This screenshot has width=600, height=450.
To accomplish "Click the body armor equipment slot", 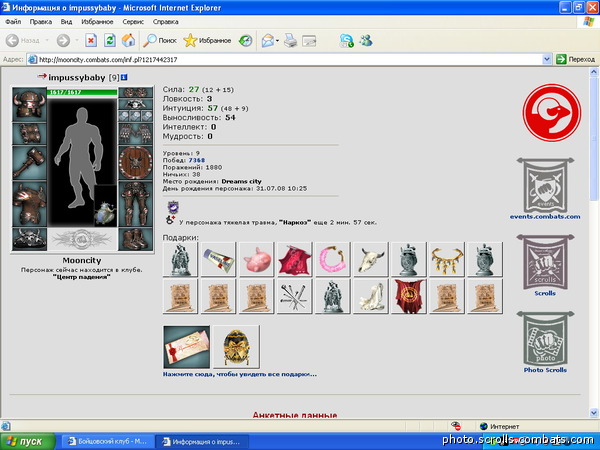I will [29, 204].
